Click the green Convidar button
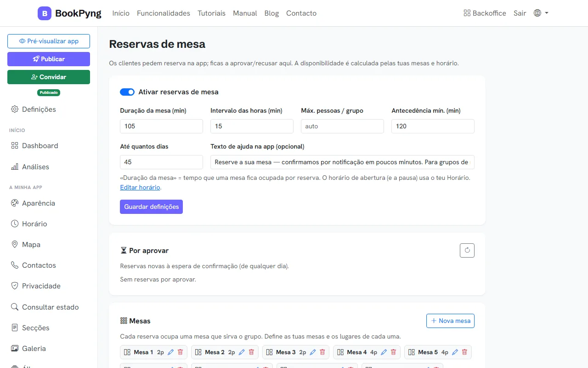 (49, 77)
